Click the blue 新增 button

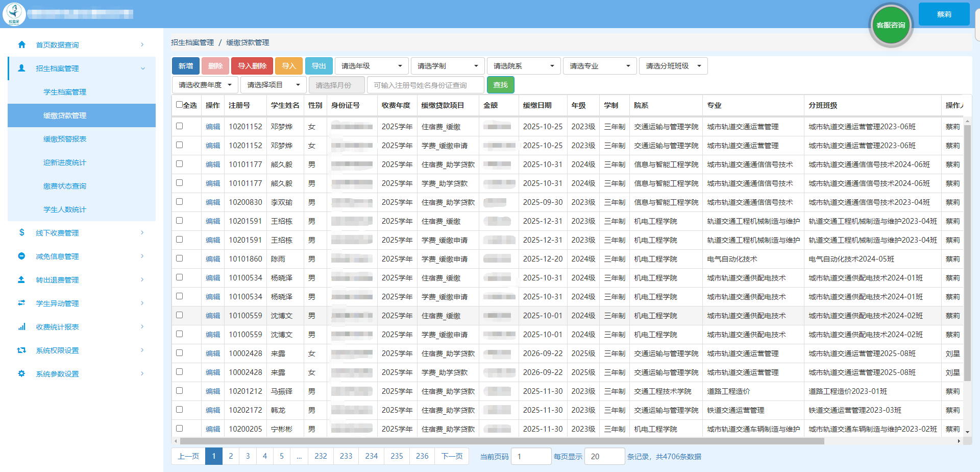pyautogui.click(x=186, y=66)
